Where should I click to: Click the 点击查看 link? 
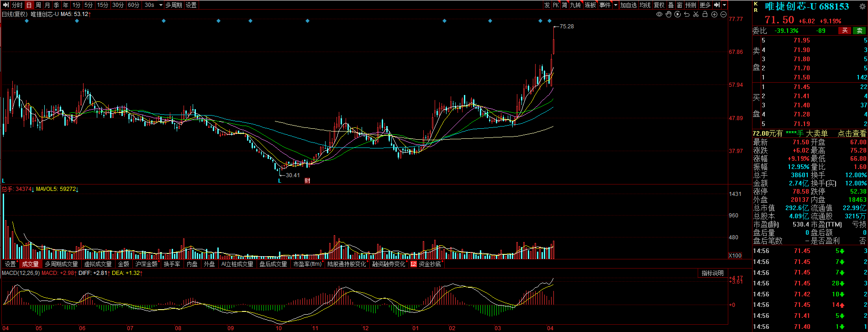pyautogui.click(x=852, y=133)
